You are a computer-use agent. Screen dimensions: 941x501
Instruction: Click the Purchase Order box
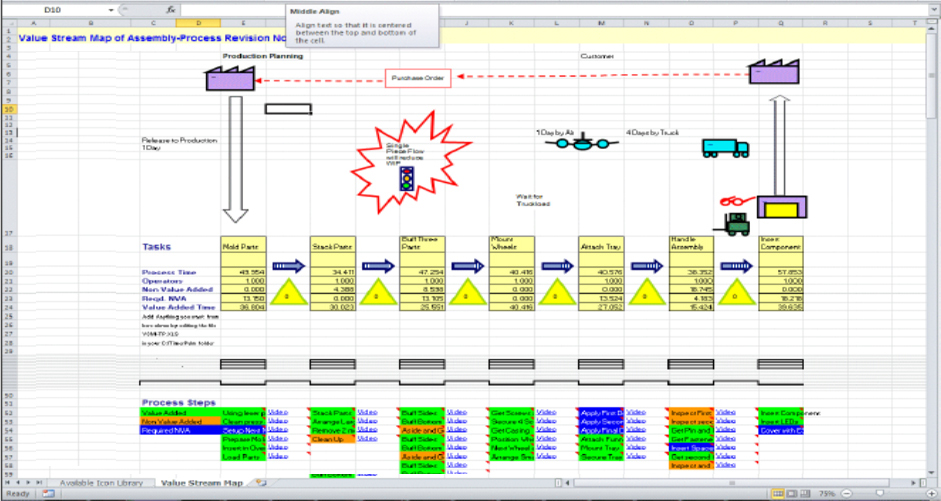pos(418,78)
